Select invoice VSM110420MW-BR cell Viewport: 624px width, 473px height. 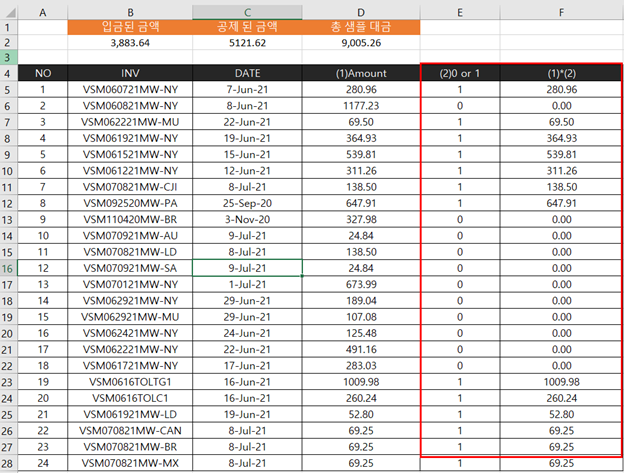click(x=130, y=220)
